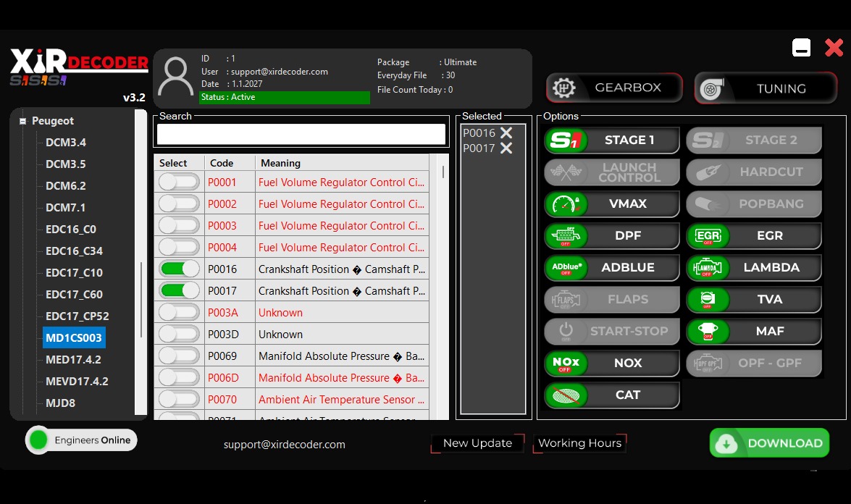Click the MAF off icon
The width and height of the screenshot is (851, 504).
click(x=708, y=332)
